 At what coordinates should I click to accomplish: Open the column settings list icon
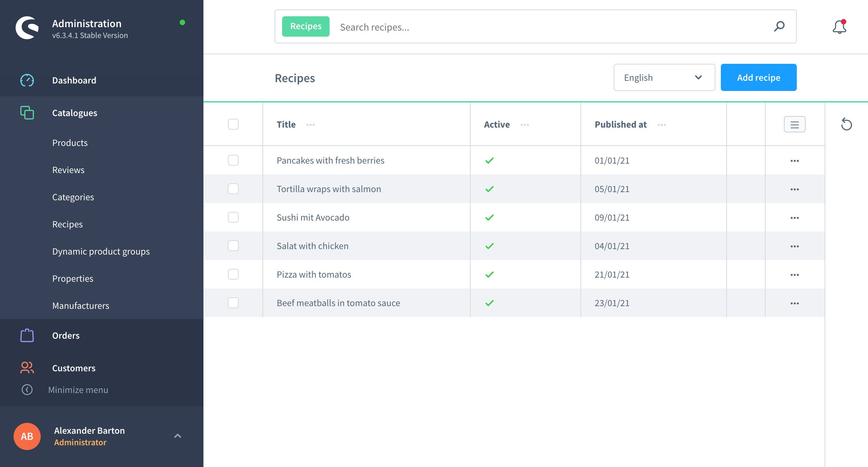click(794, 125)
